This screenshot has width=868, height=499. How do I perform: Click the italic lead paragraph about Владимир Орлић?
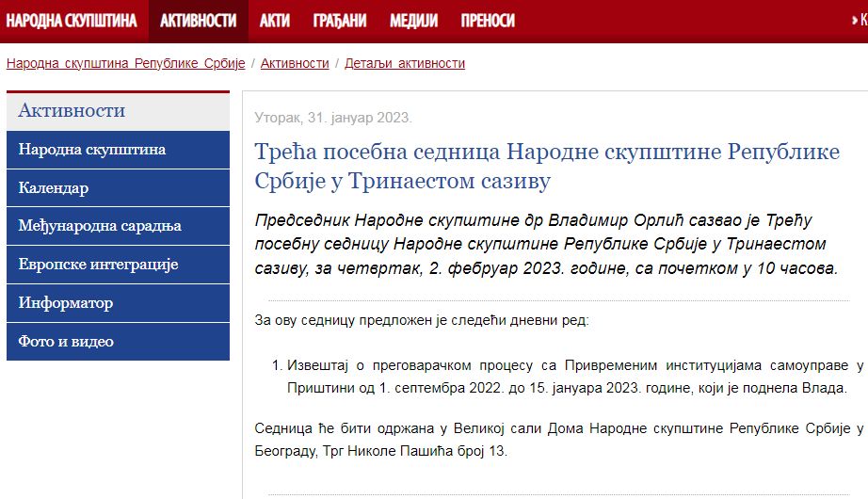(546, 245)
